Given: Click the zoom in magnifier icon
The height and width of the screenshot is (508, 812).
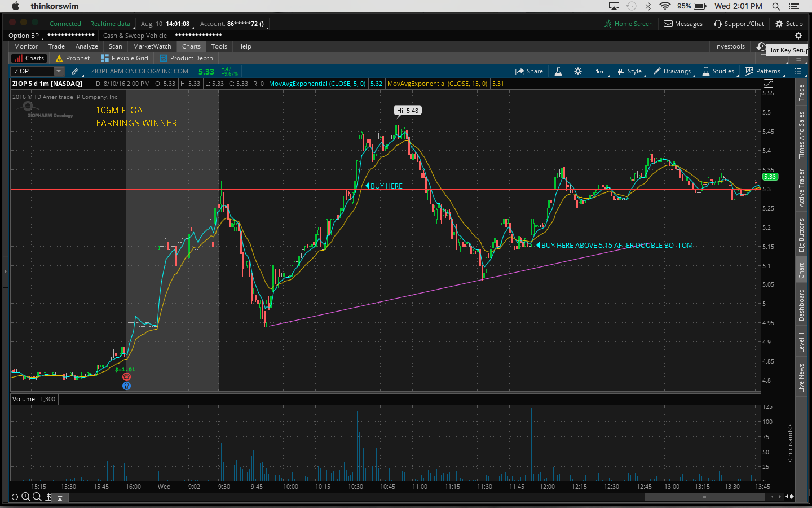Looking at the screenshot, I should coord(26,497).
